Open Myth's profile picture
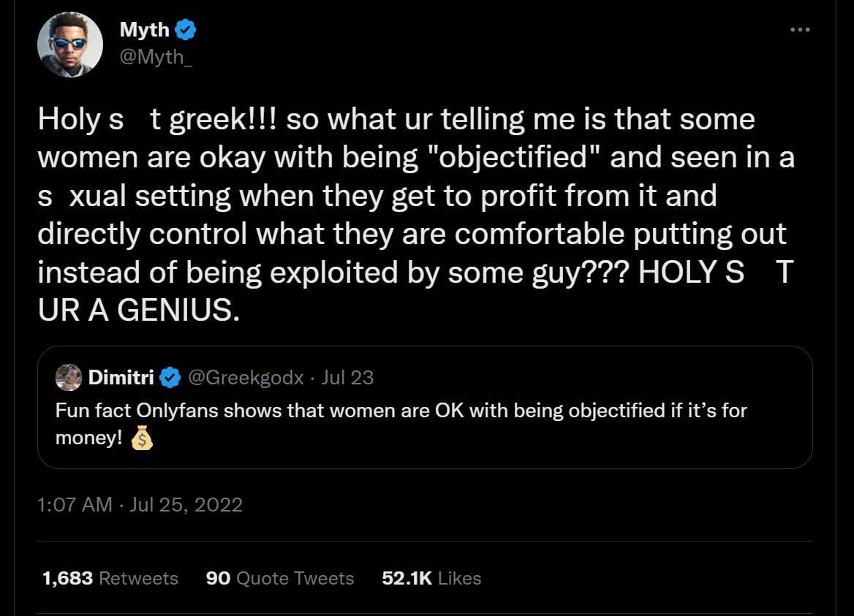 (x=70, y=44)
